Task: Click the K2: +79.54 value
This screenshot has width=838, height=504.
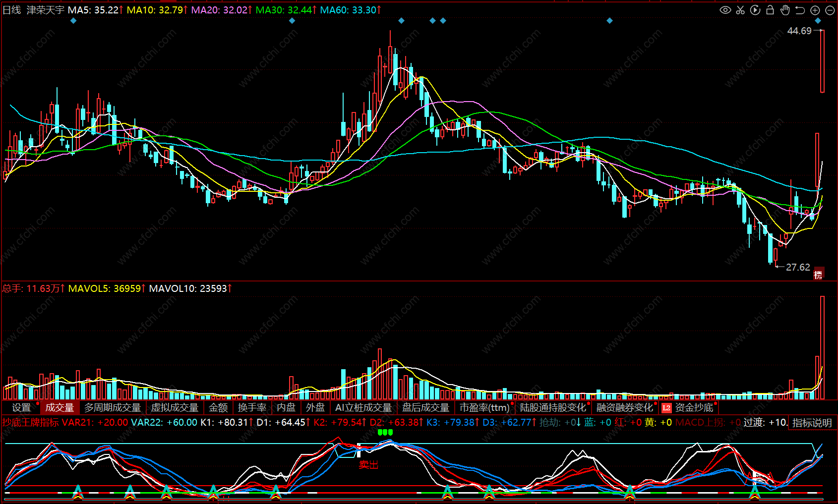Action: tap(340, 422)
